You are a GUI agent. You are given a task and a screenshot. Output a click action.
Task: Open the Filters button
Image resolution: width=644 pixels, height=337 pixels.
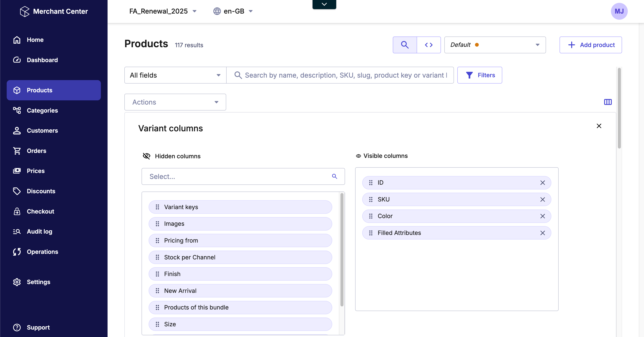[480, 75]
